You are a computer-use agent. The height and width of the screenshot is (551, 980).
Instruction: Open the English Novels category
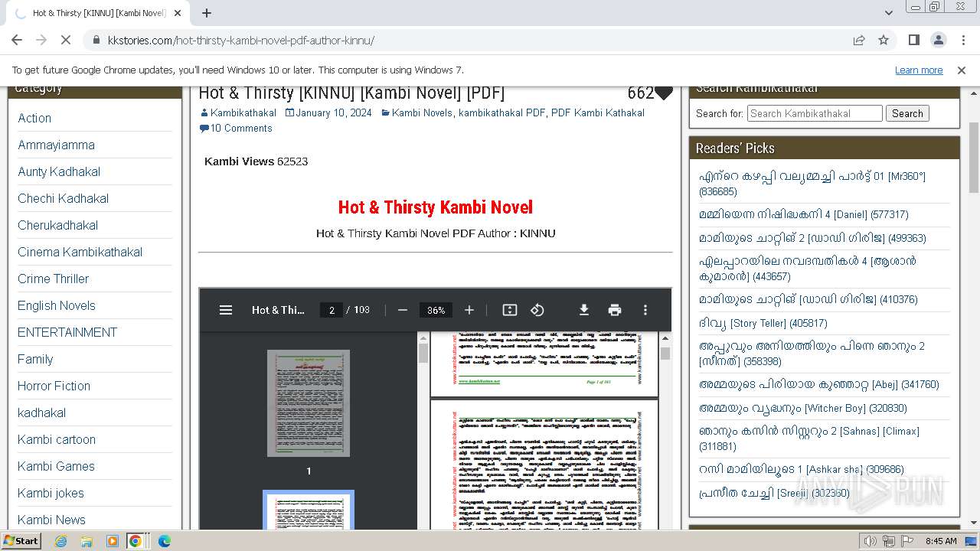point(57,305)
